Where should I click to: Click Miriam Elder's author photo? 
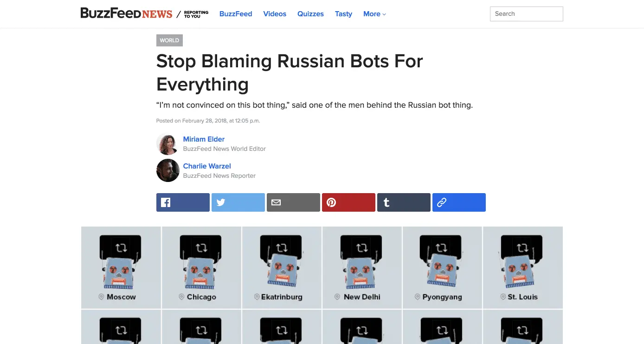coord(168,143)
